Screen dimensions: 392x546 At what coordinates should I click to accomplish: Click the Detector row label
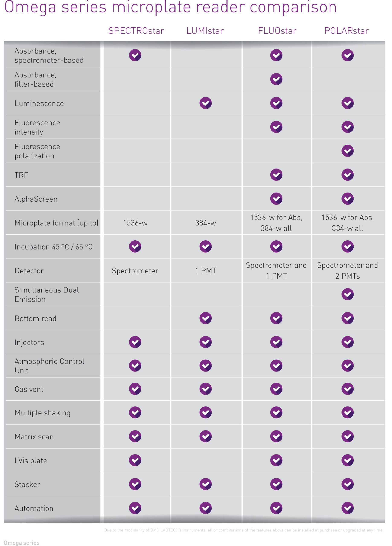click(x=29, y=271)
